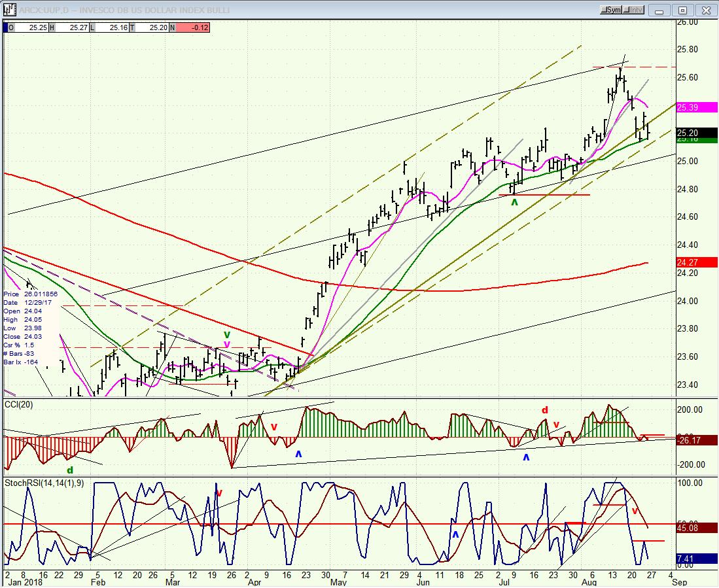Toggle the Sym link button

(611, 10)
